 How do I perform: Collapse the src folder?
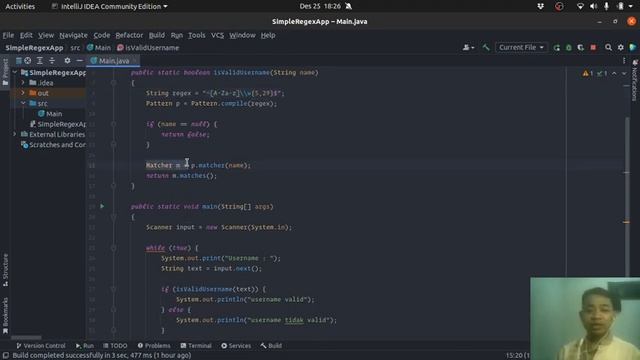(23, 104)
